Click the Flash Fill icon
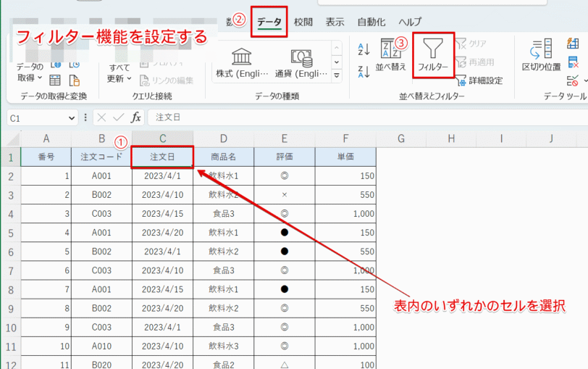588x369 pixels. pos(573,43)
